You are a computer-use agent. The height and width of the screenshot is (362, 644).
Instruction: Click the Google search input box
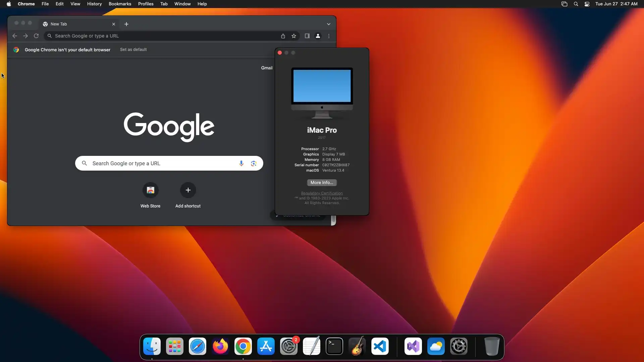pyautogui.click(x=161, y=163)
